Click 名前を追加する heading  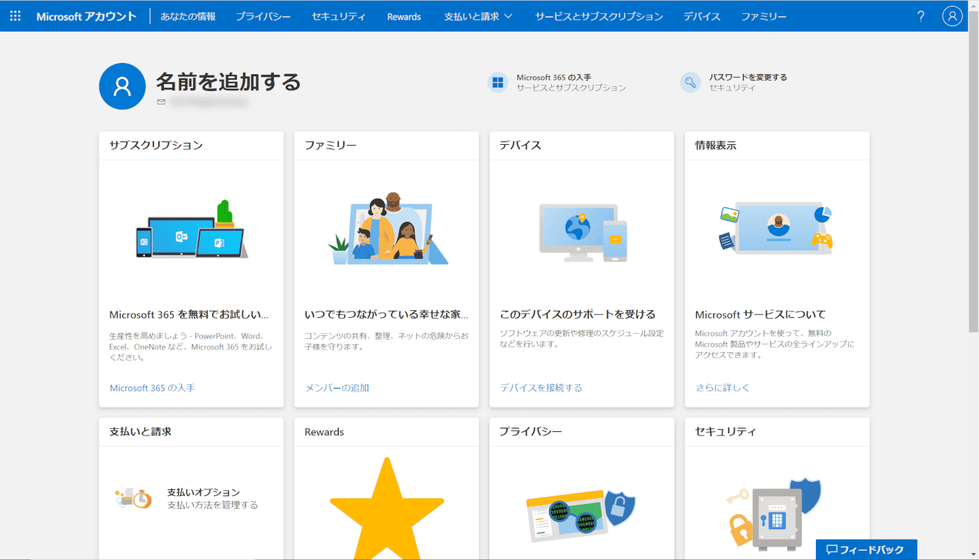tap(228, 82)
